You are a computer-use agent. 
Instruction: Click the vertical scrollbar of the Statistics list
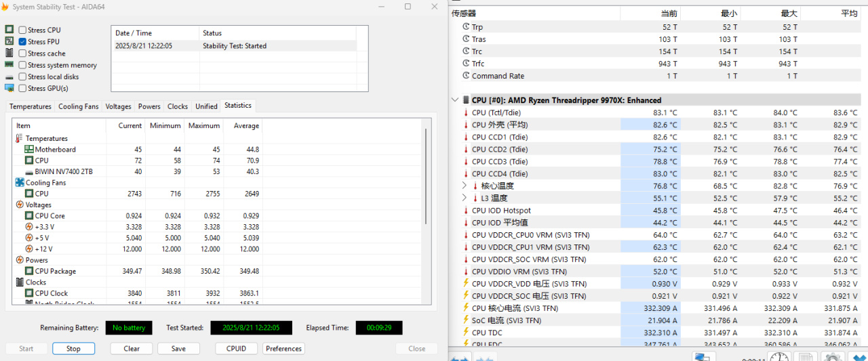coord(426,176)
